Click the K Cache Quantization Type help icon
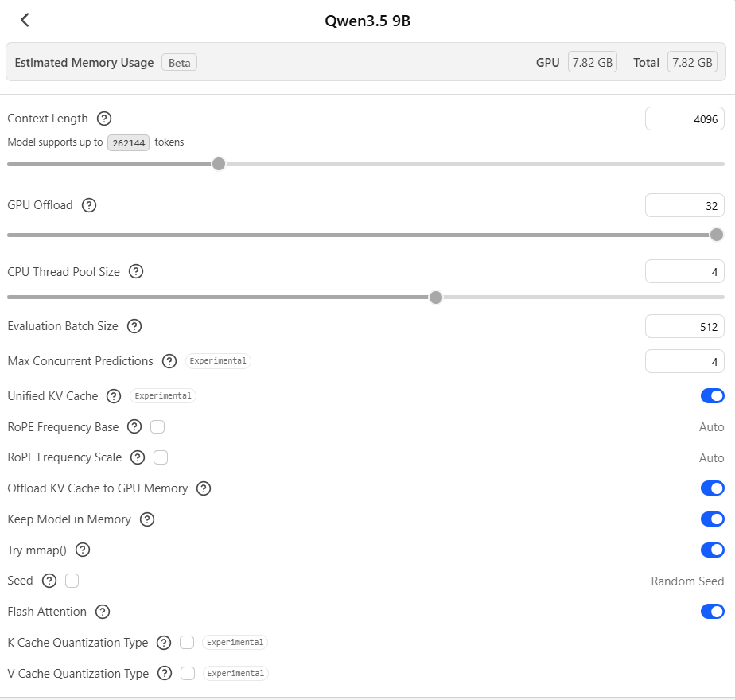 click(x=164, y=643)
